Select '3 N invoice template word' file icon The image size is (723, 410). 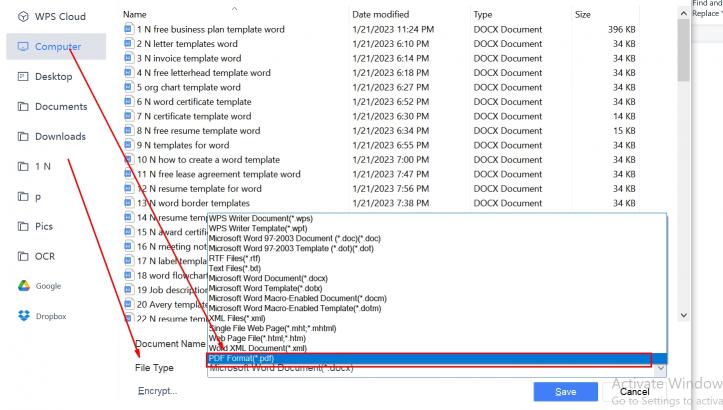pyautogui.click(x=129, y=58)
